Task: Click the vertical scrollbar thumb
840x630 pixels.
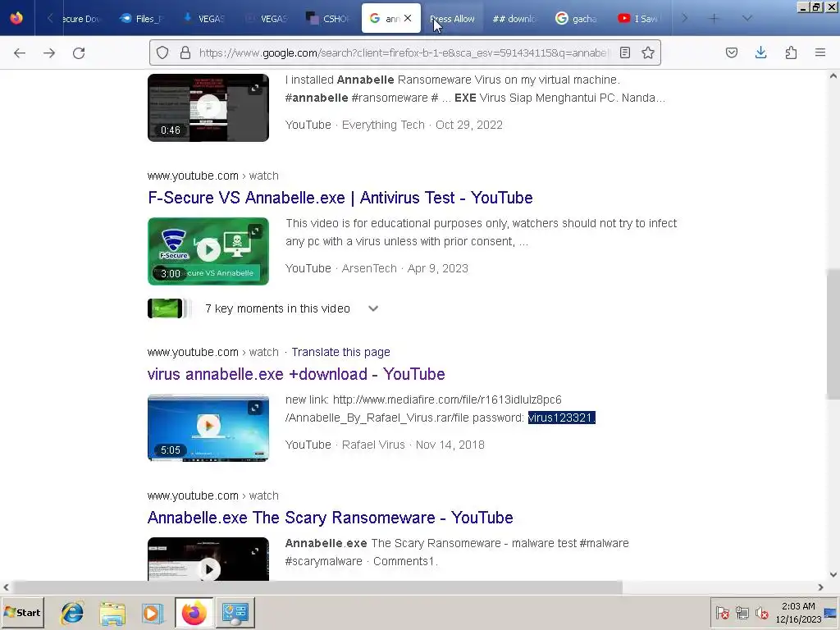Action: 833,333
